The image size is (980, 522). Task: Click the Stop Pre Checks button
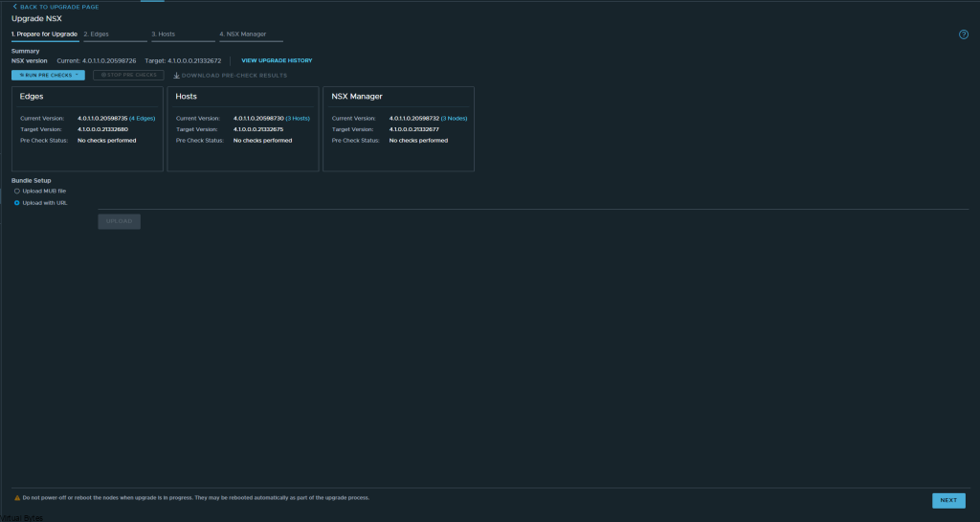(x=129, y=75)
